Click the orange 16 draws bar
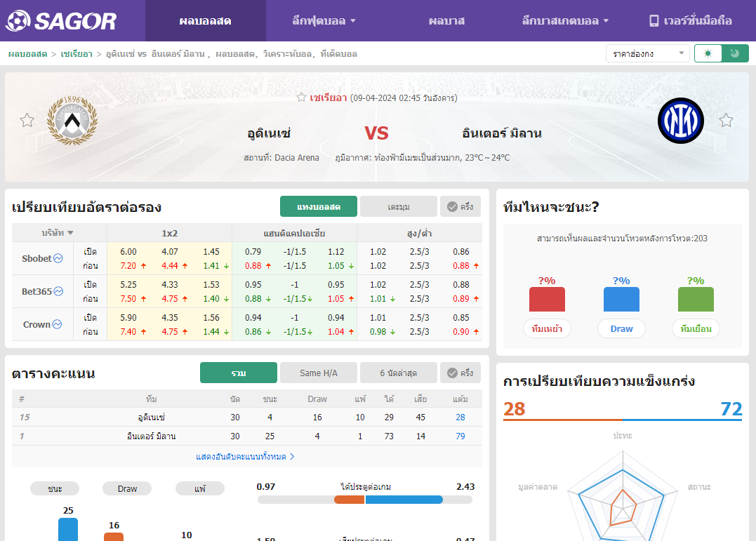 (114, 537)
